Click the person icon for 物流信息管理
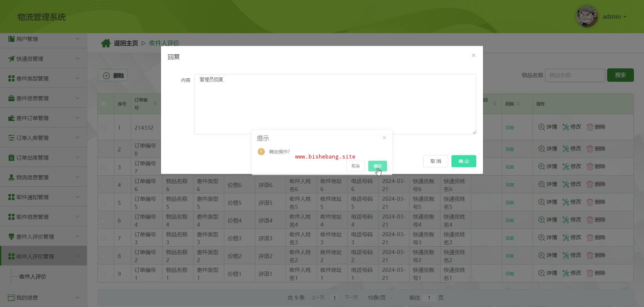This screenshot has width=644, height=307. [x=11, y=177]
